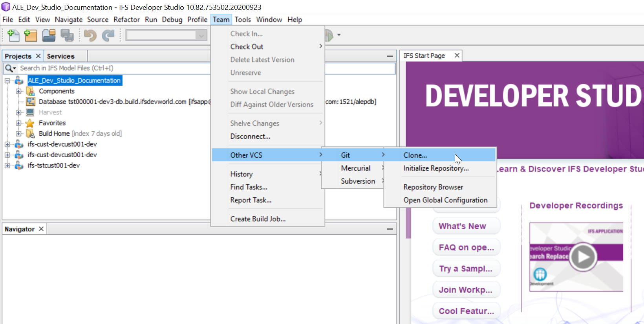Screen dimensions: 644x324
Task: Click the New File toolbar icon
Action: click(x=13, y=35)
